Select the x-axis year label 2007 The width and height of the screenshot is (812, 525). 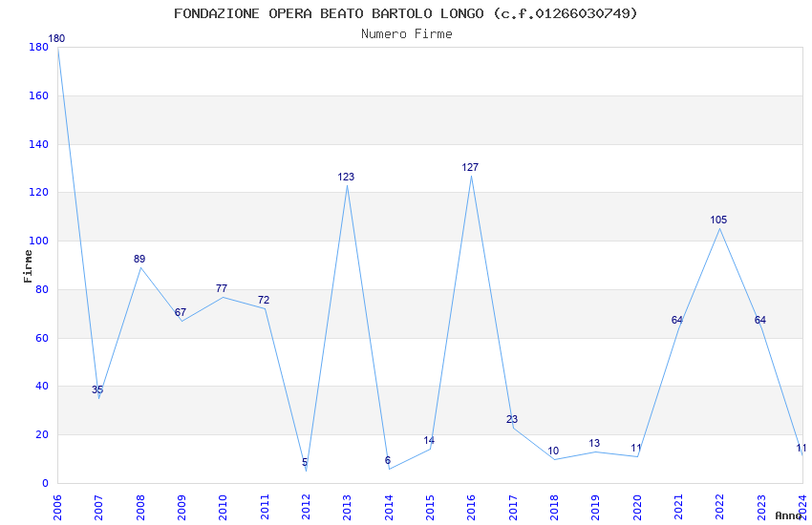(98, 507)
